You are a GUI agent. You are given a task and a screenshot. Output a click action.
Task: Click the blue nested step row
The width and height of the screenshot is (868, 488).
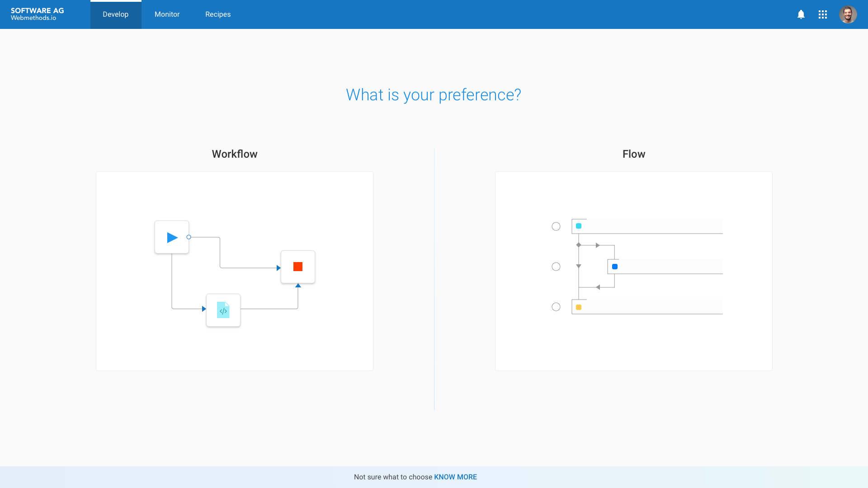click(x=665, y=267)
